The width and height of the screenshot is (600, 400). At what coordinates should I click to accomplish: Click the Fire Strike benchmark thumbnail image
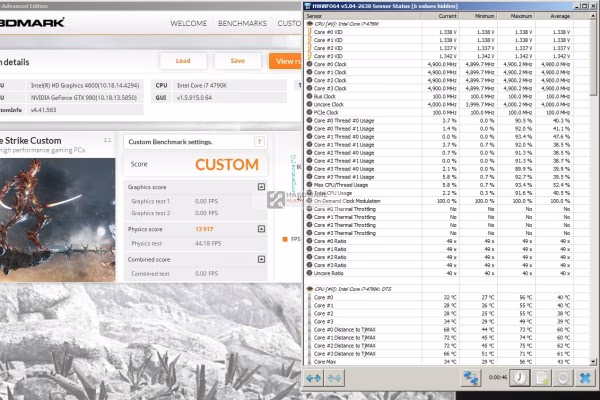click(57, 220)
